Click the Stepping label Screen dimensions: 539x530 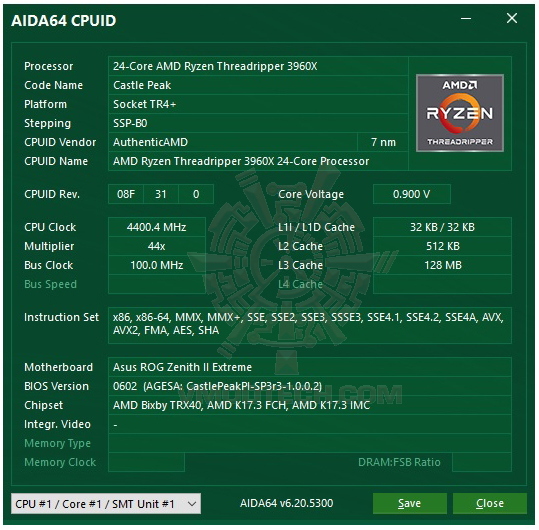47,123
